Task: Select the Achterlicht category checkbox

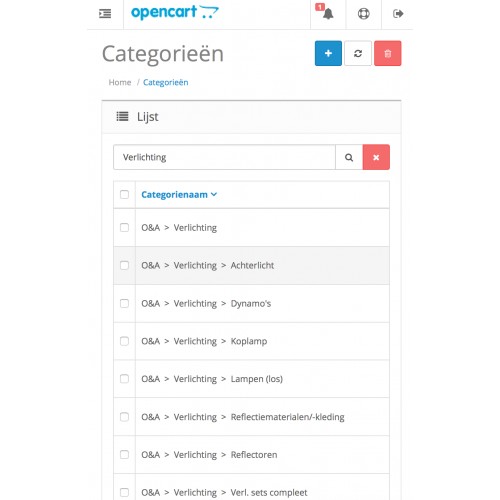Action: (124, 265)
